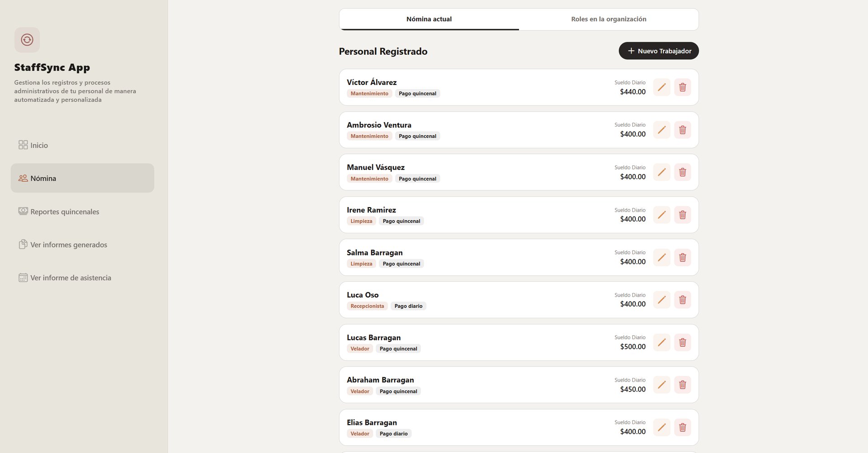
Task: Open edit for Lucas Barragan
Action: [x=661, y=342]
